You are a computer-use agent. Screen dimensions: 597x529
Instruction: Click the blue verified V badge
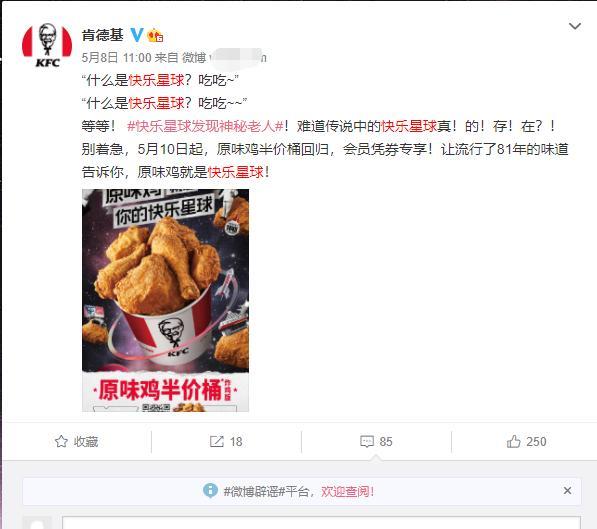coord(137,35)
